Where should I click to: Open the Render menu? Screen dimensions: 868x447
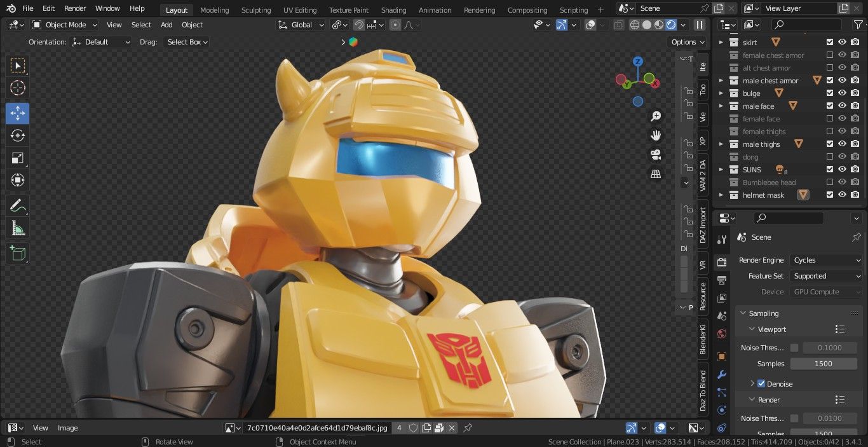click(x=75, y=8)
